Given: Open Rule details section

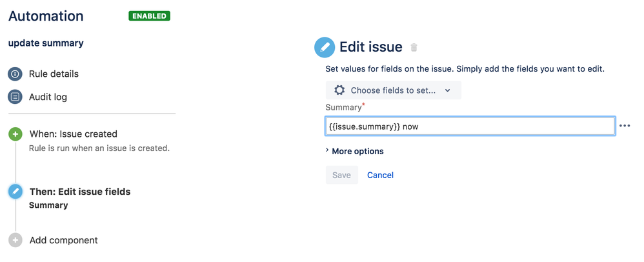Looking at the screenshot, I should [x=54, y=74].
